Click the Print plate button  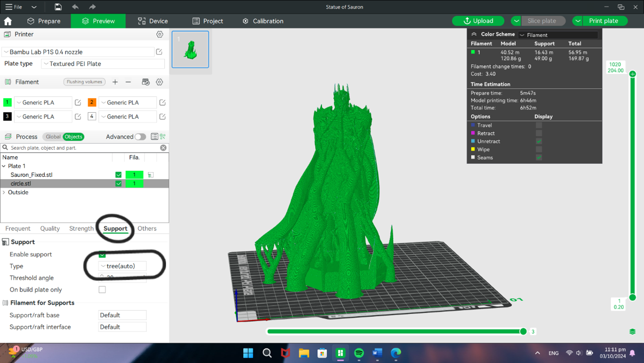pyautogui.click(x=603, y=21)
